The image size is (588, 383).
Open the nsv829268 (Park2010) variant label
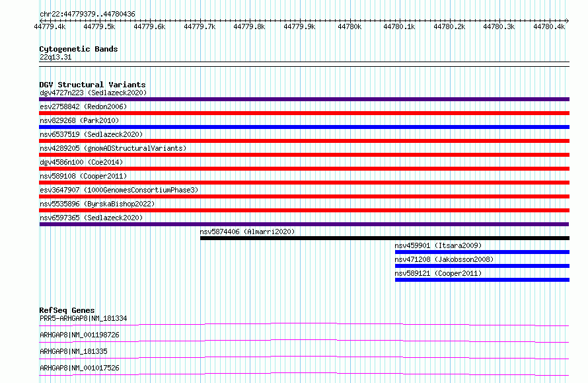pyautogui.click(x=79, y=120)
